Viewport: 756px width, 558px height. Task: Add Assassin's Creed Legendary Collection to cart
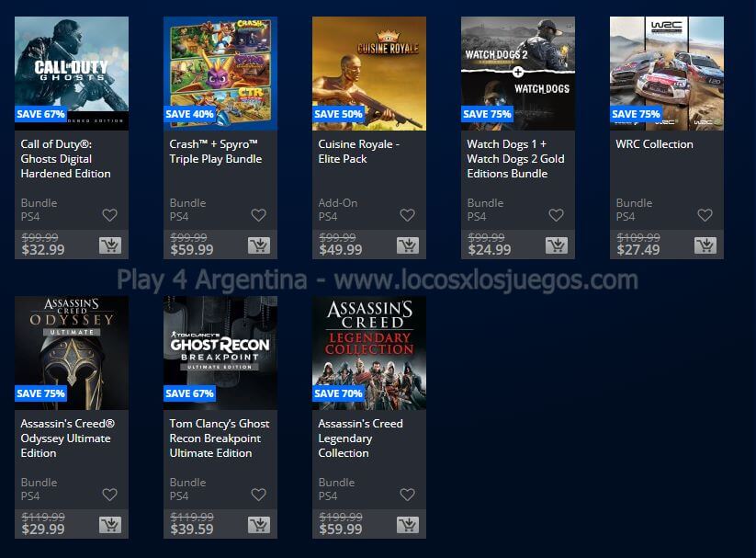(x=408, y=525)
